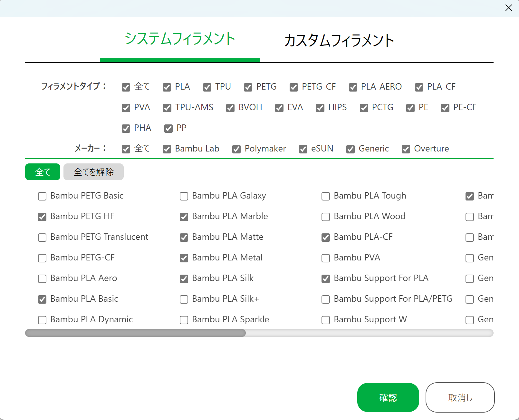Toggle the Generic maker checkbox
The height and width of the screenshot is (420, 519).
351,149
